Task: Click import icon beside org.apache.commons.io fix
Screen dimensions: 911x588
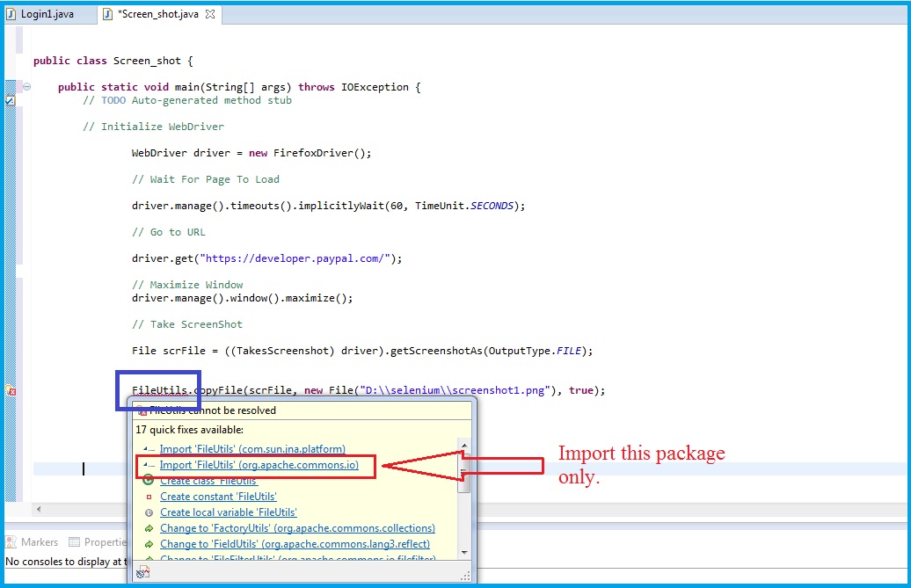Action: 149,465
